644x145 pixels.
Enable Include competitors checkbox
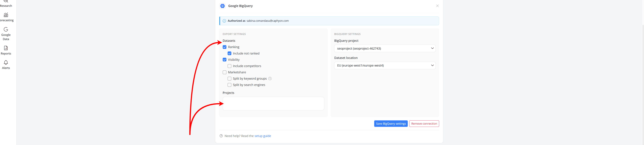click(229, 66)
